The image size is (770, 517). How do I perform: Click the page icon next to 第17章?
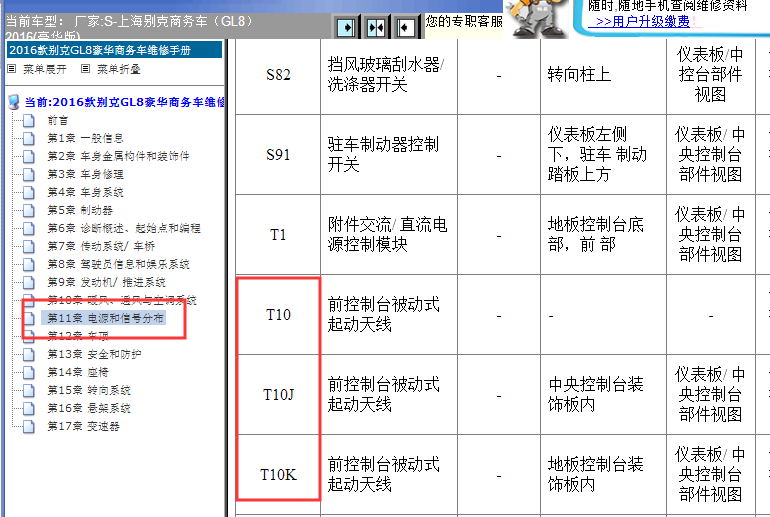29,427
